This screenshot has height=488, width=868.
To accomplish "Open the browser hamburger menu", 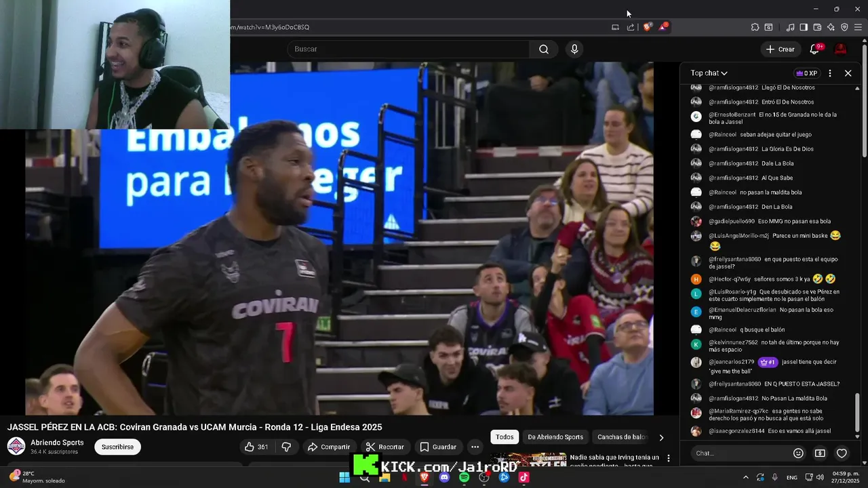I will (858, 27).
